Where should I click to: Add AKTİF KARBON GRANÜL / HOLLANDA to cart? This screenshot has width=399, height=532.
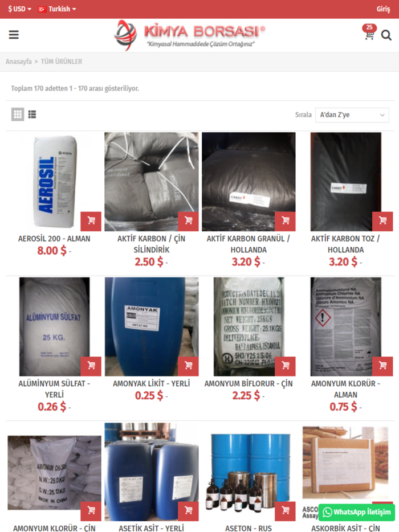285,221
